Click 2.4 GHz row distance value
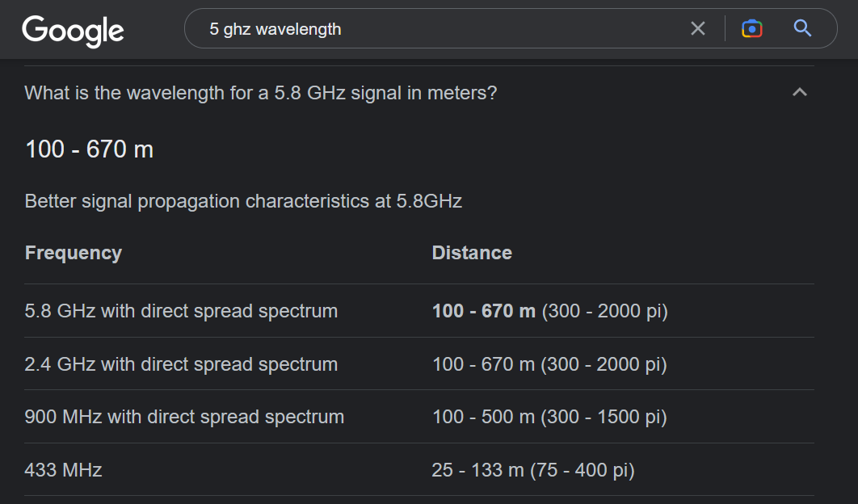Viewport: 858px width, 504px height. click(x=549, y=364)
